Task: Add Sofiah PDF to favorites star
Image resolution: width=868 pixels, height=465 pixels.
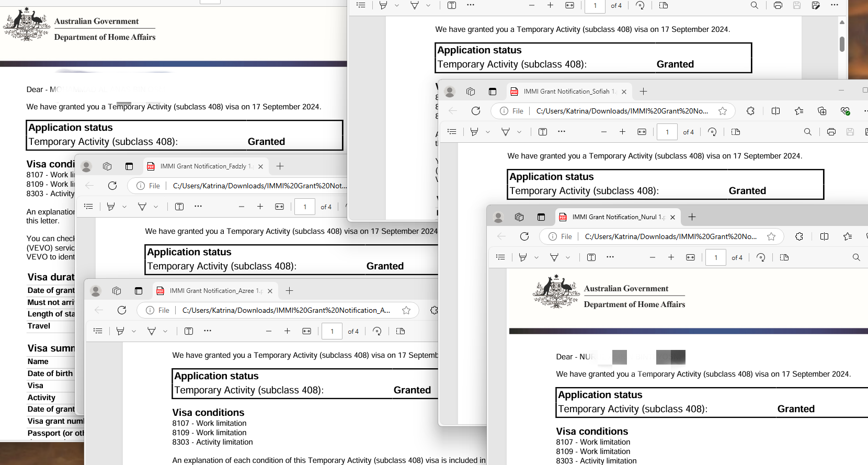Action: [723, 111]
